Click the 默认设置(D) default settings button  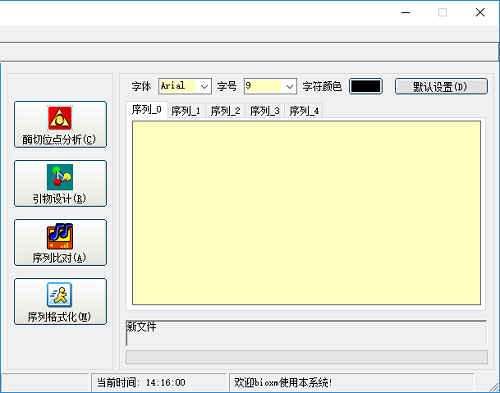(441, 86)
